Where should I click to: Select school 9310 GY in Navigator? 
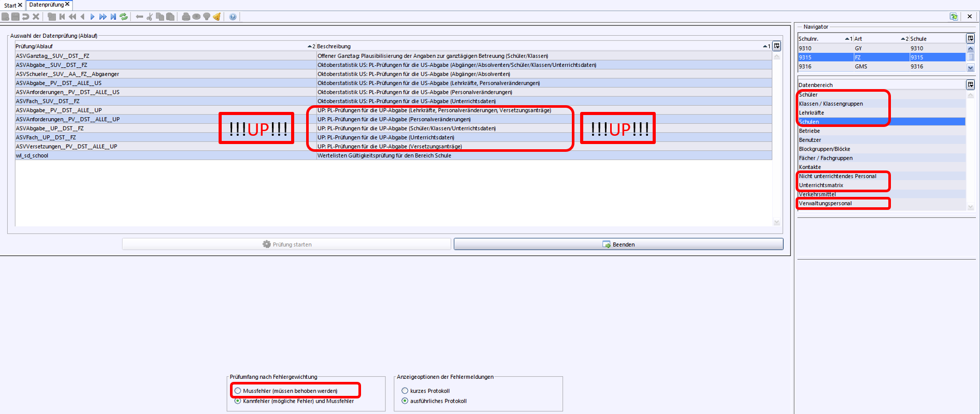point(882,48)
